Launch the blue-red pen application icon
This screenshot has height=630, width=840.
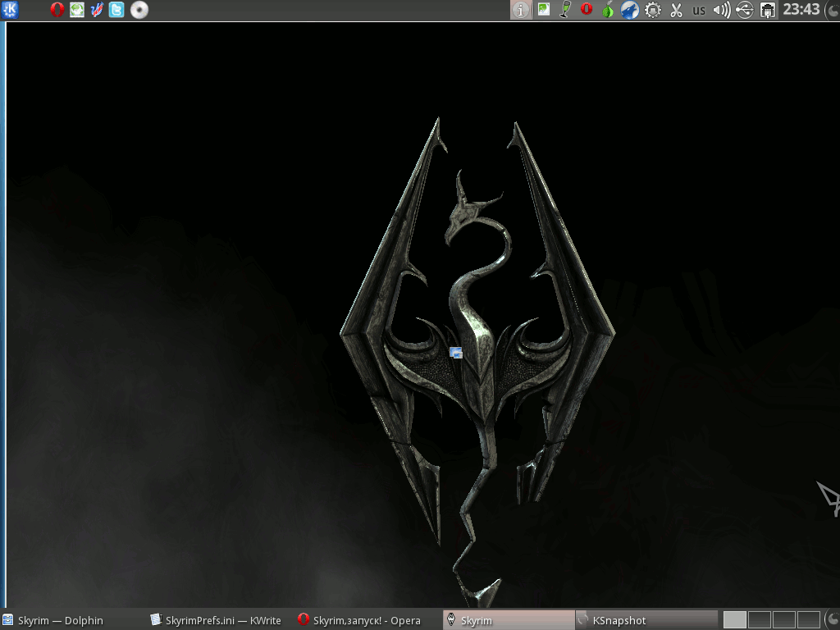pyautogui.click(x=97, y=10)
